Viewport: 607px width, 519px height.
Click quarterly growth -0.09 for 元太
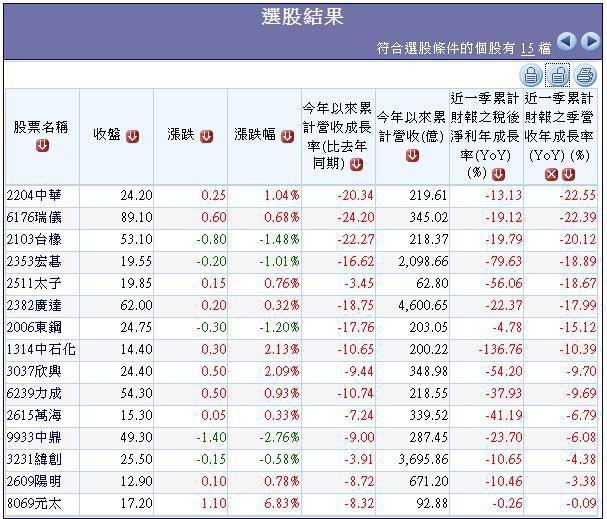(x=581, y=504)
